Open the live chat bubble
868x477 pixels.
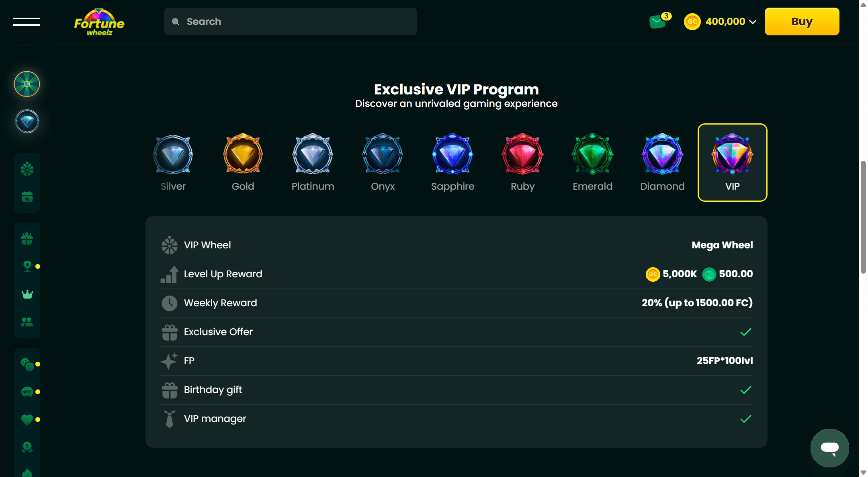(x=829, y=448)
